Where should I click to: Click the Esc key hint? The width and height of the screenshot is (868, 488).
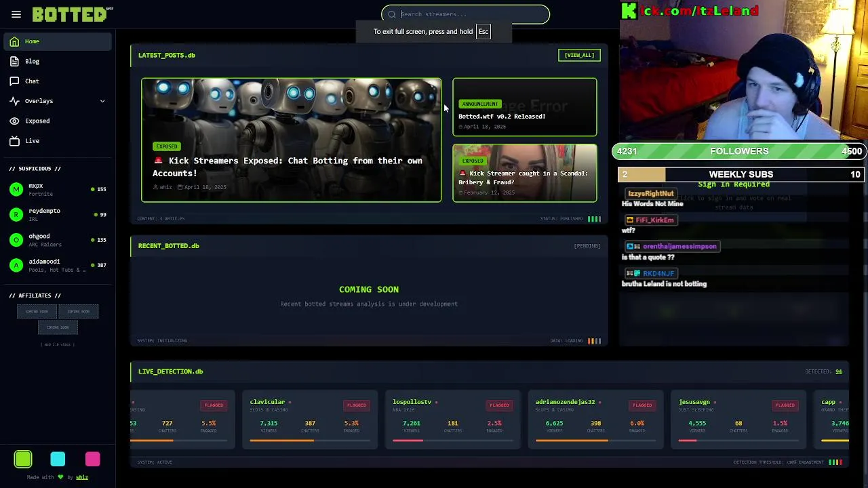pos(483,31)
